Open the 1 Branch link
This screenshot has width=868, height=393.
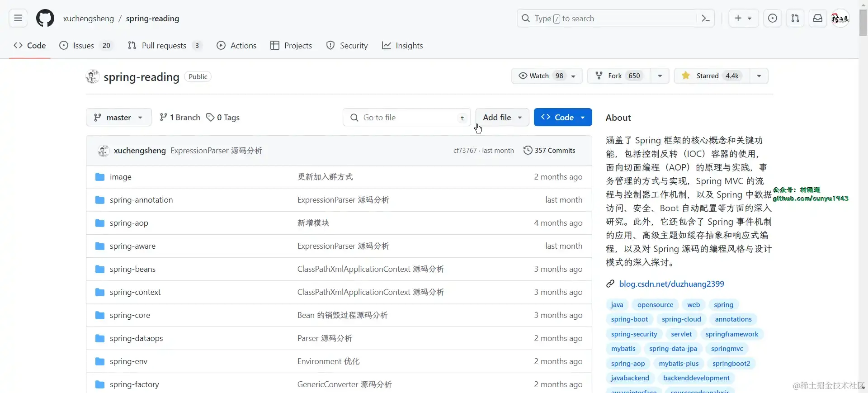coord(180,117)
